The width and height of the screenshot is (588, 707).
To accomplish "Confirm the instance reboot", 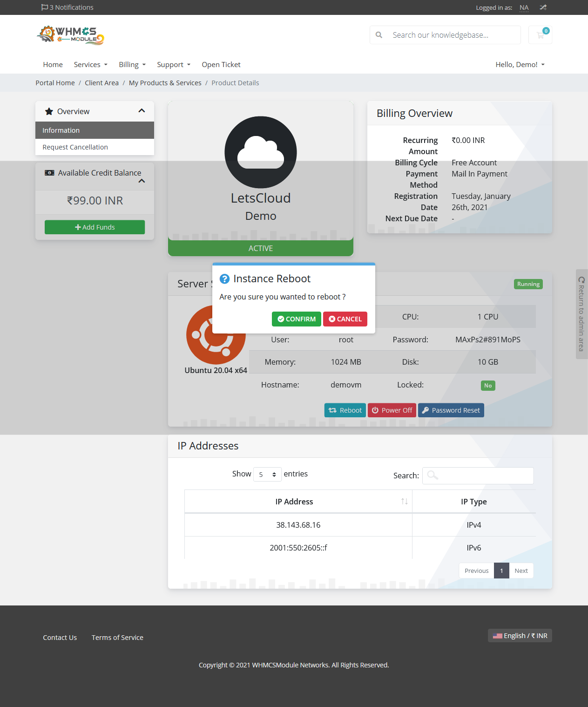I will point(297,319).
